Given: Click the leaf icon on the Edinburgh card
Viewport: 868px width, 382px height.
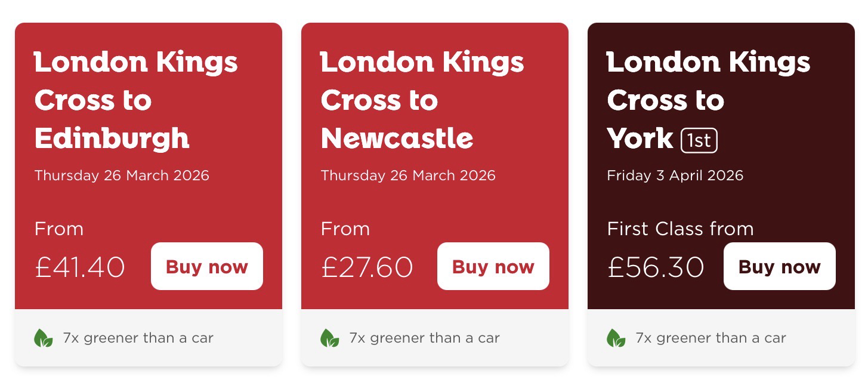Looking at the screenshot, I should 44,338.
